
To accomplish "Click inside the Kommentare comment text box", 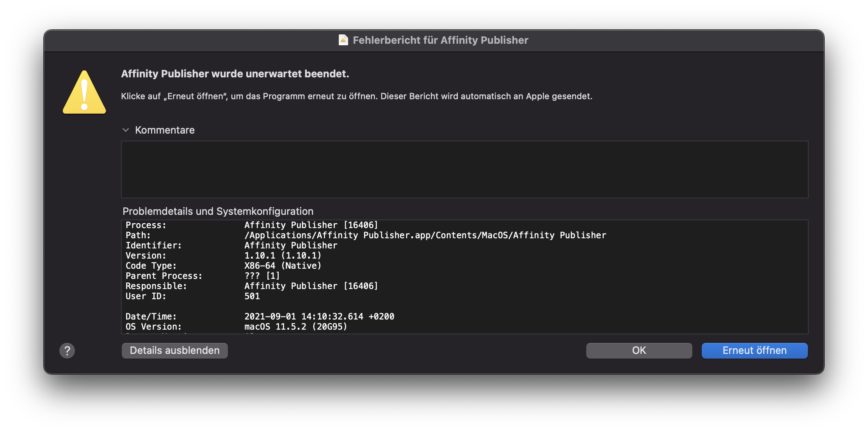I will pos(464,170).
